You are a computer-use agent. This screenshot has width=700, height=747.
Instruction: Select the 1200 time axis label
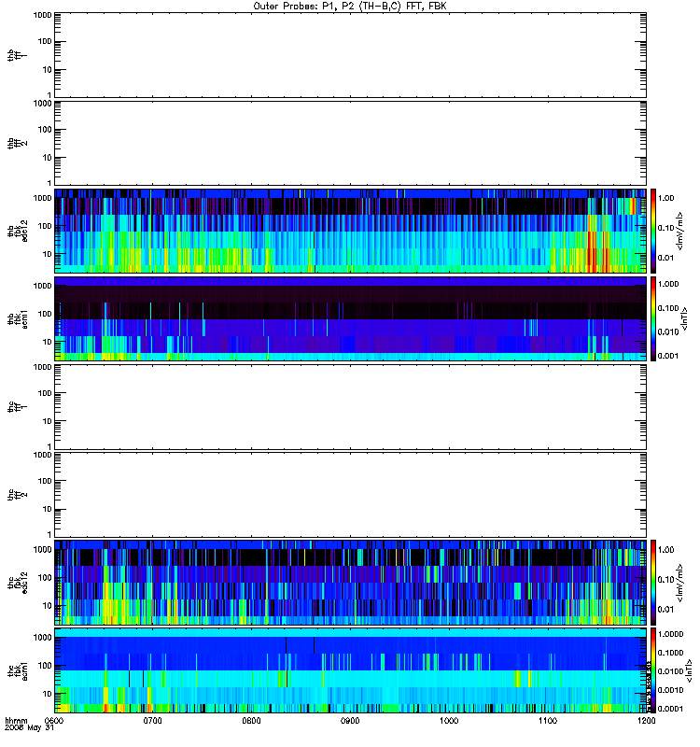(x=646, y=721)
